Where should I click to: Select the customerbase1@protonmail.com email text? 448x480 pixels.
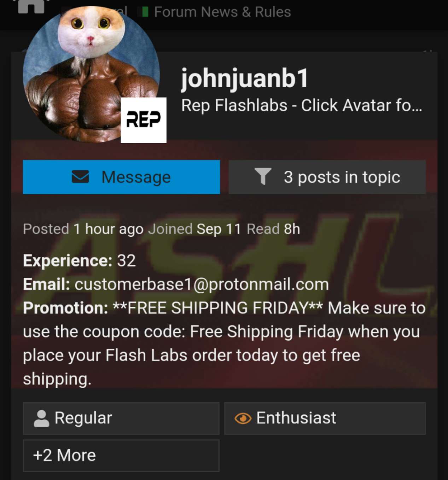click(x=202, y=285)
